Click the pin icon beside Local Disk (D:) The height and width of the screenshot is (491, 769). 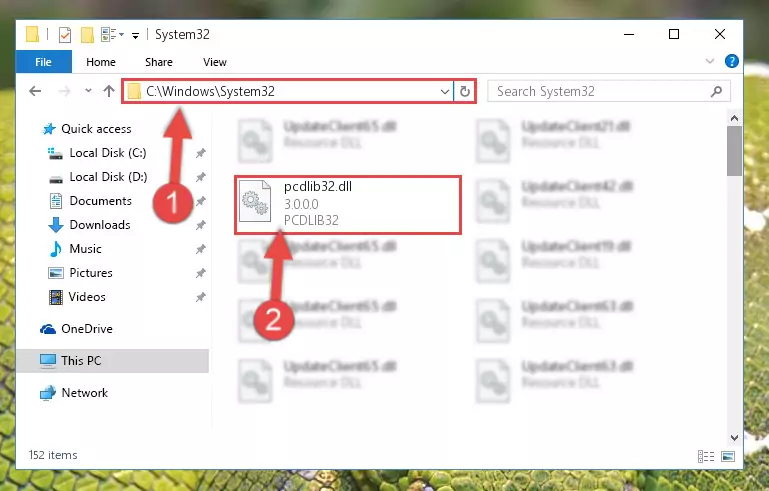tap(201, 177)
